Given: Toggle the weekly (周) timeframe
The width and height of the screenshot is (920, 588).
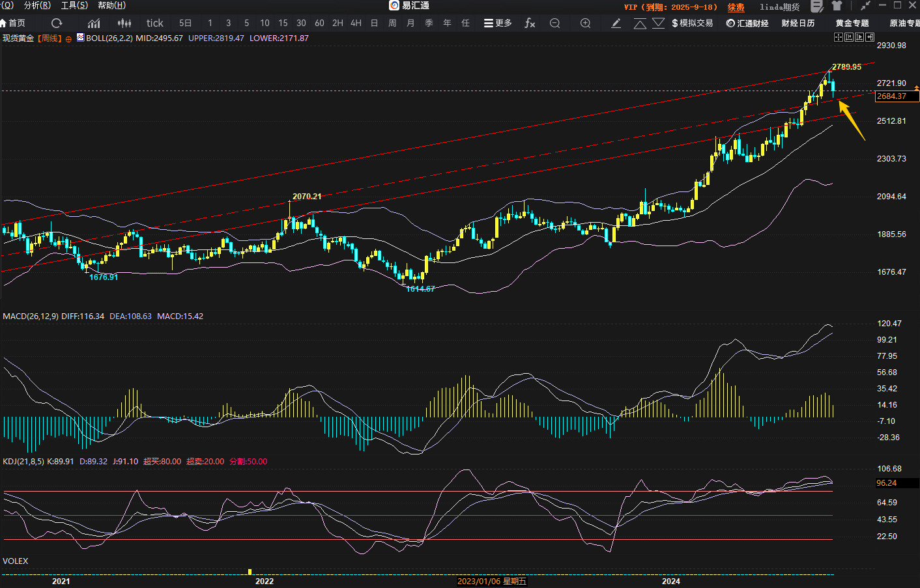Looking at the screenshot, I should pos(392,23).
